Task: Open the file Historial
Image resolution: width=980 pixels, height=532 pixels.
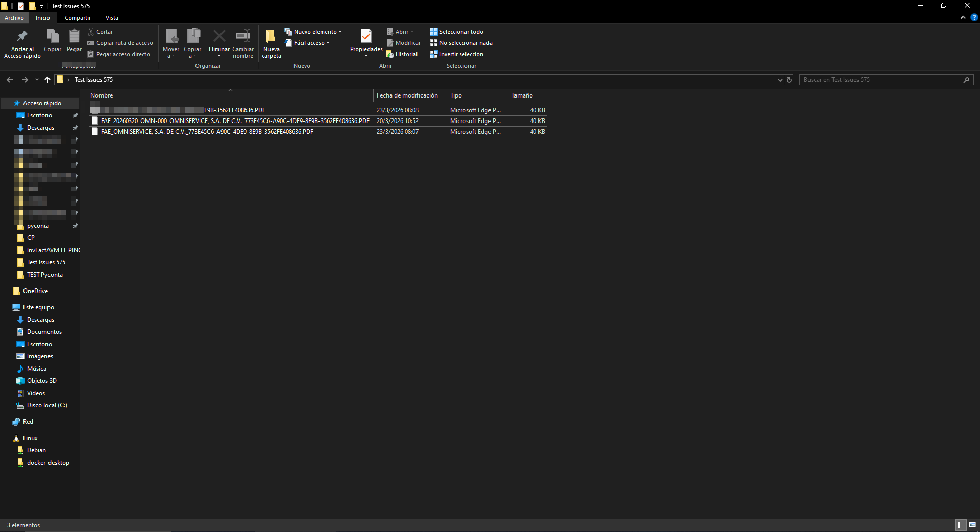Action: [402, 54]
